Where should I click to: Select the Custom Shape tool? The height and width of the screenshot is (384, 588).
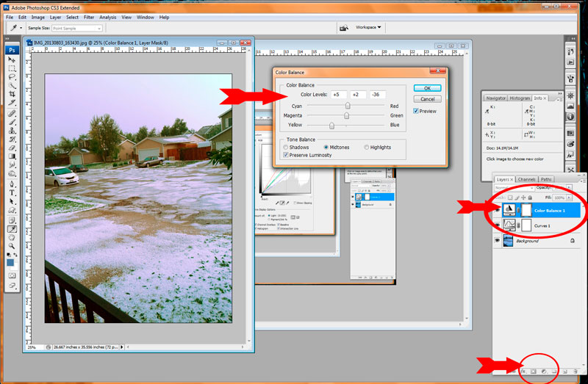point(12,210)
